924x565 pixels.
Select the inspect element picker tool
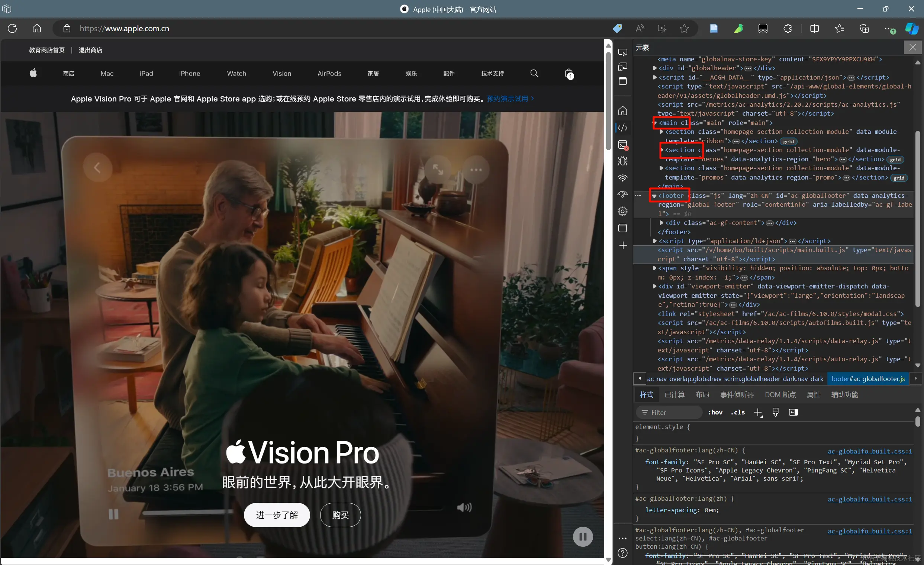click(623, 52)
